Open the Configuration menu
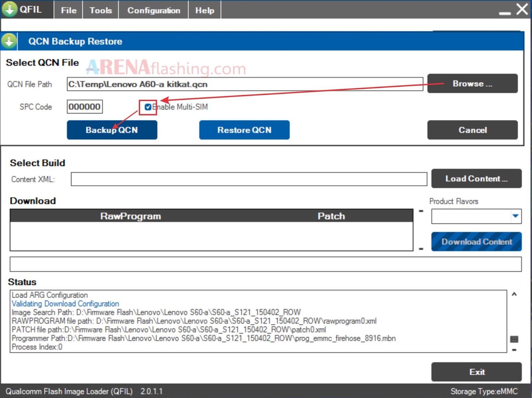 tap(153, 10)
